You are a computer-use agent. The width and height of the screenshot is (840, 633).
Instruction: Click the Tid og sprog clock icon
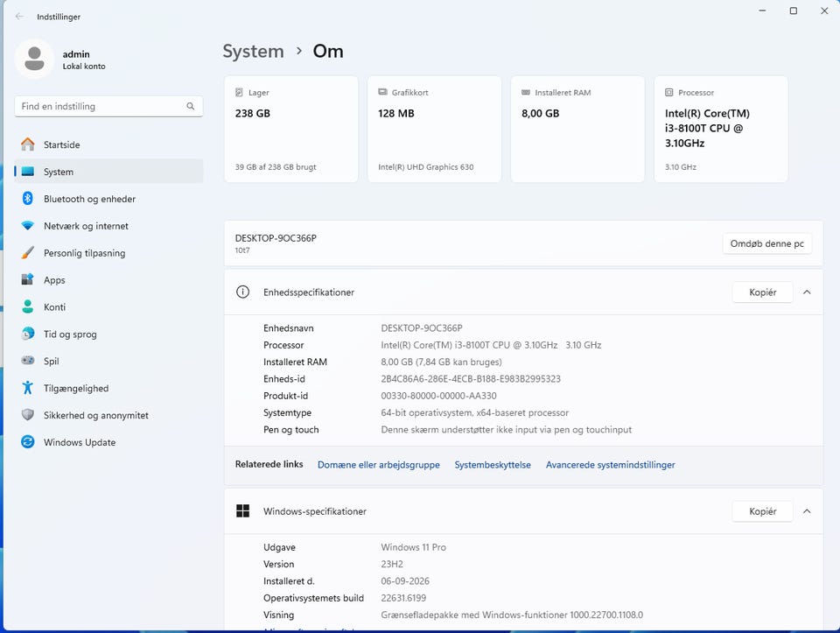pos(28,334)
